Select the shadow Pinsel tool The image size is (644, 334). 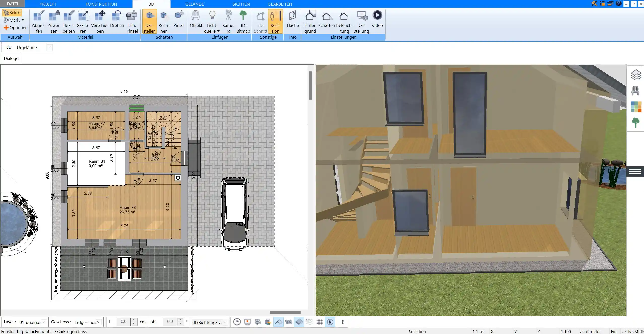179,19
